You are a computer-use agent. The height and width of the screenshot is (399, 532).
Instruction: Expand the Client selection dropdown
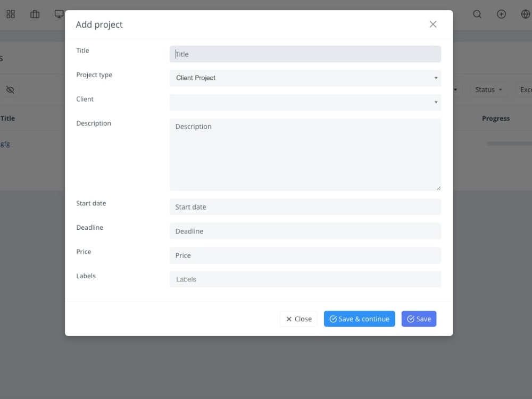click(x=305, y=102)
